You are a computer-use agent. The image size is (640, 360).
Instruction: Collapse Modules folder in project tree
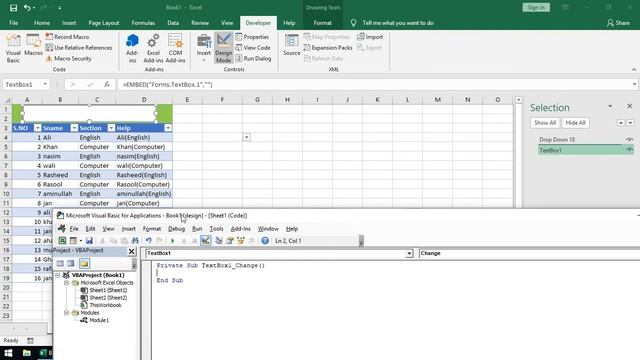coord(66,313)
